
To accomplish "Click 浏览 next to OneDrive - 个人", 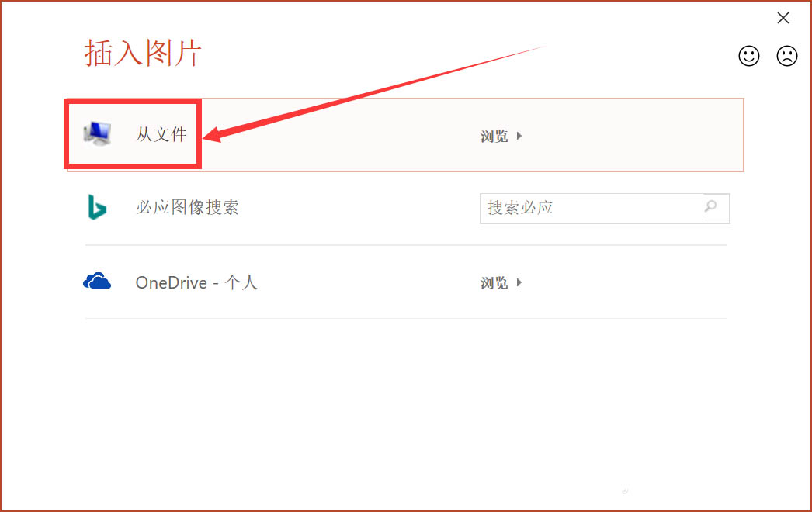I will (494, 282).
